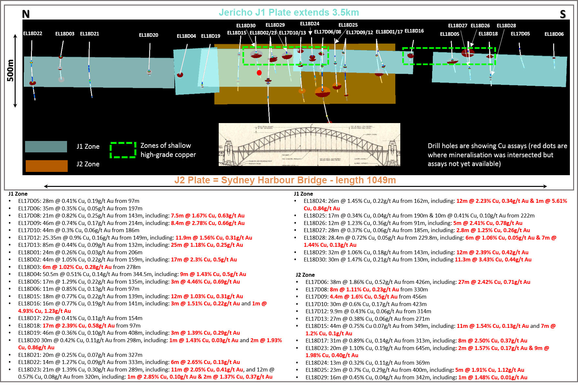578x392 pixels.
Task: Click drill hole label EL18D21
Action: point(89,34)
